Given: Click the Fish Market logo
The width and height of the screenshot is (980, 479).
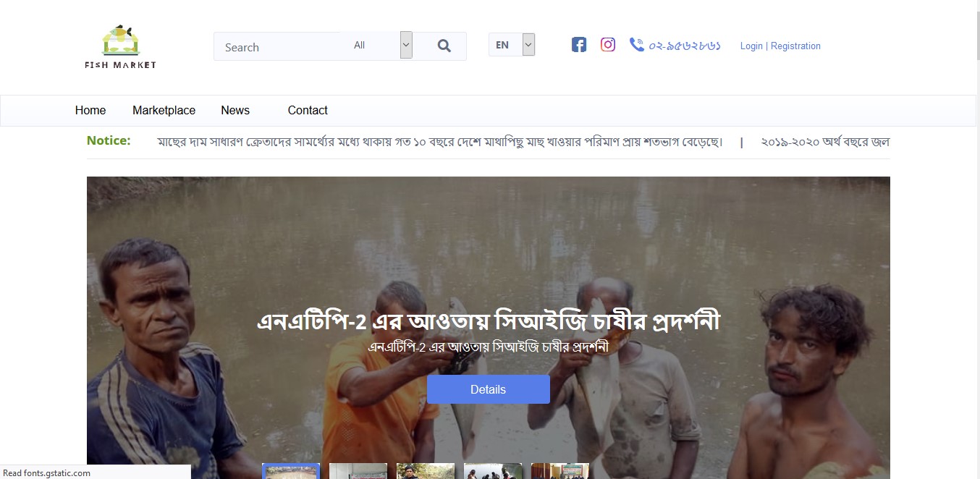Looking at the screenshot, I should click(120, 47).
